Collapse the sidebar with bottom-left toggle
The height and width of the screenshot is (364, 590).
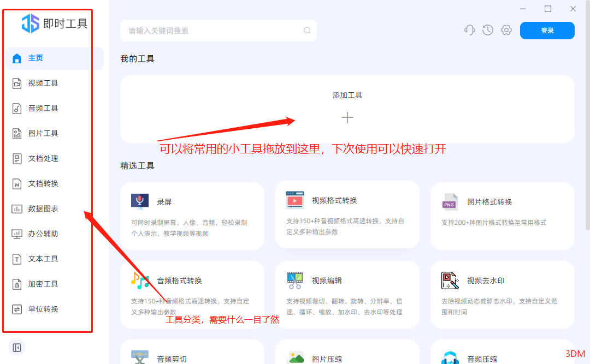pyautogui.click(x=16, y=347)
